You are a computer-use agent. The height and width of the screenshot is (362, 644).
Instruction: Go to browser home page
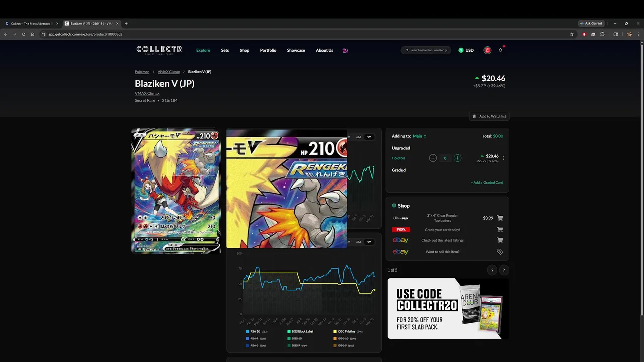coord(33,34)
